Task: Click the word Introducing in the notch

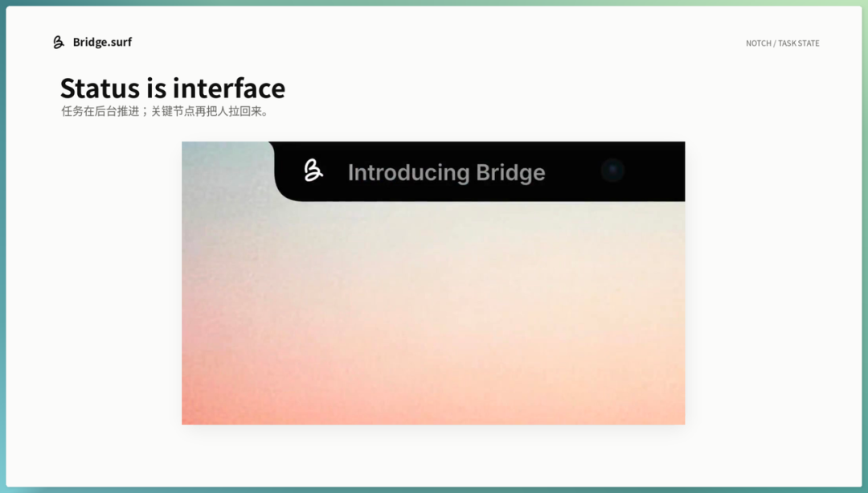Action: point(408,172)
